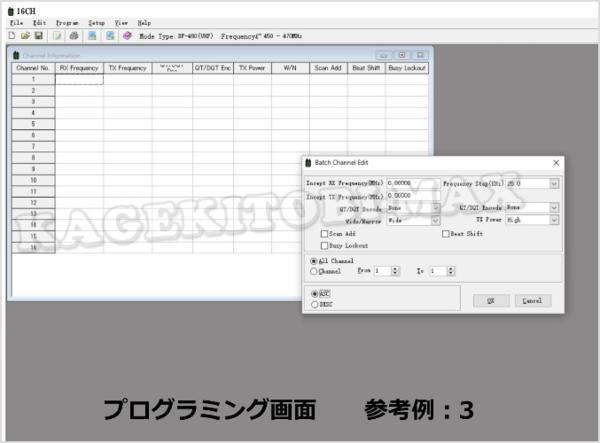Click the From channel number stepper arrows
600x443 pixels.
click(x=395, y=271)
